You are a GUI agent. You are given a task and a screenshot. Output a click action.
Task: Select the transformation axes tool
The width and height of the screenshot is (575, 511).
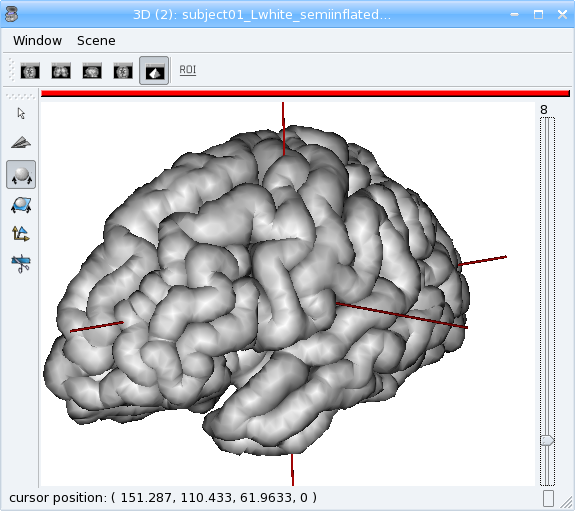[21, 234]
